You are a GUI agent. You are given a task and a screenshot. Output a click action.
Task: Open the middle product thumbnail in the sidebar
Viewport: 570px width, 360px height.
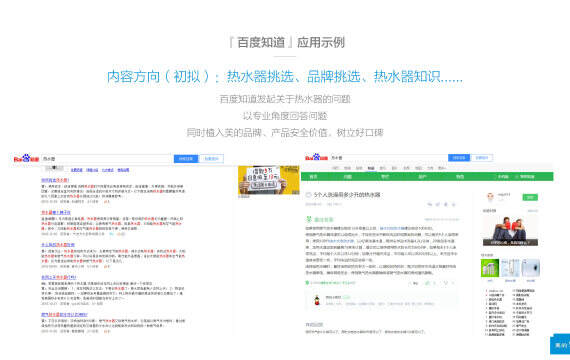pyautogui.click(x=510, y=268)
